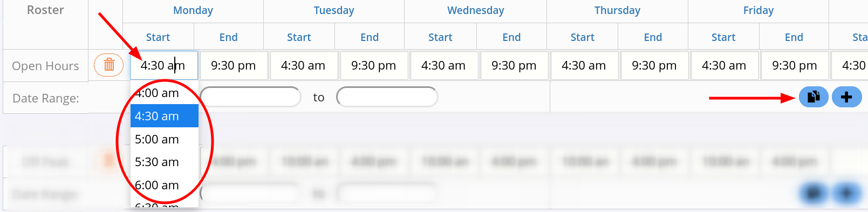
Task: Open Thursday End time field
Action: tap(654, 65)
